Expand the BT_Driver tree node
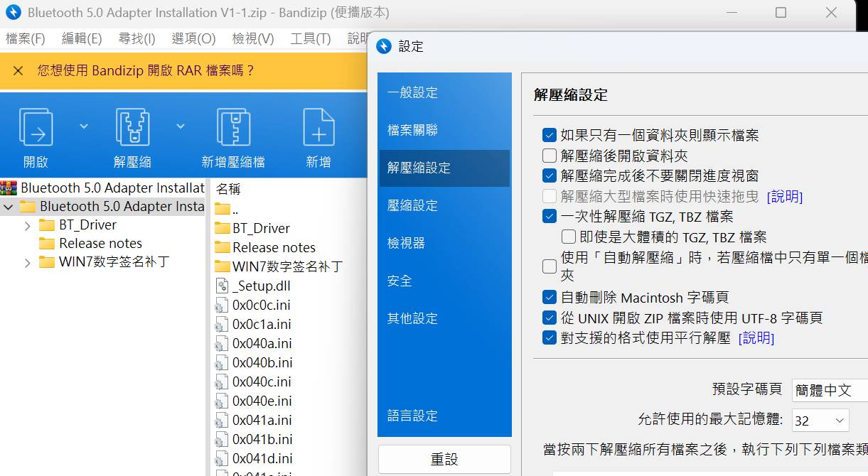 point(27,225)
